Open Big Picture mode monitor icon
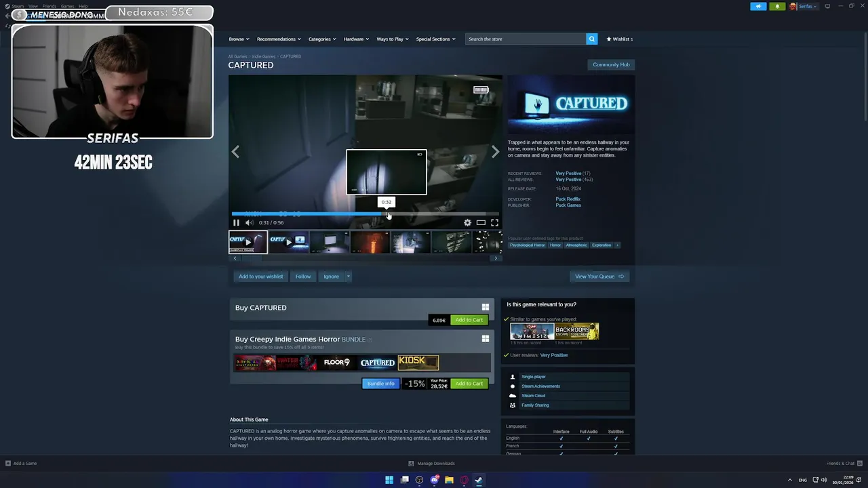This screenshot has width=868, height=488. coord(827,6)
